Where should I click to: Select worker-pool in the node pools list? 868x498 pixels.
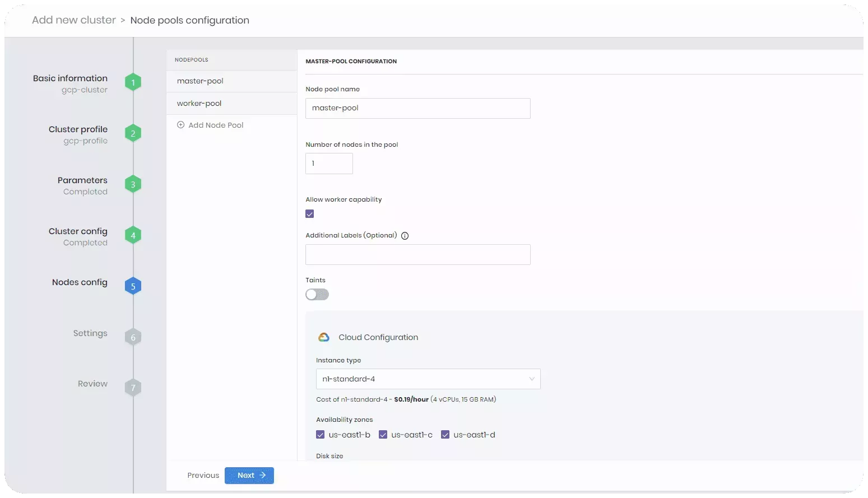click(x=231, y=104)
